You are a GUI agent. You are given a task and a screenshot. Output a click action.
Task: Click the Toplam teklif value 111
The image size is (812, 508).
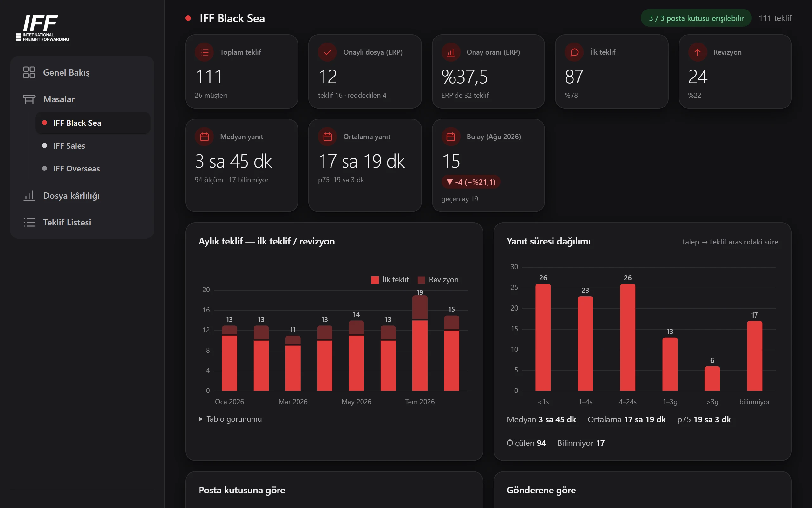coord(208,77)
